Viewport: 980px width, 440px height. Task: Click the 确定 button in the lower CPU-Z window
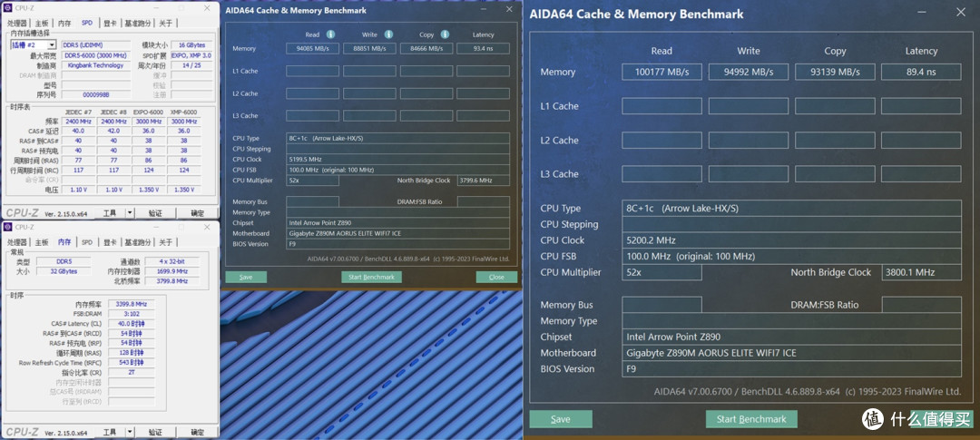197,432
